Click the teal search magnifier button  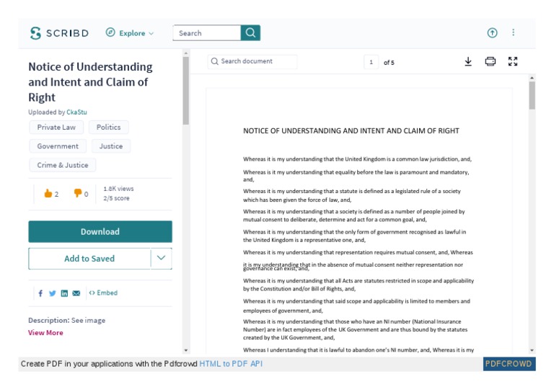(x=250, y=33)
